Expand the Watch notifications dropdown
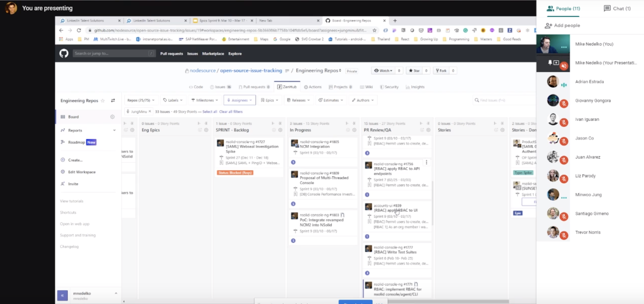The height and width of the screenshot is (304, 644). click(383, 70)
